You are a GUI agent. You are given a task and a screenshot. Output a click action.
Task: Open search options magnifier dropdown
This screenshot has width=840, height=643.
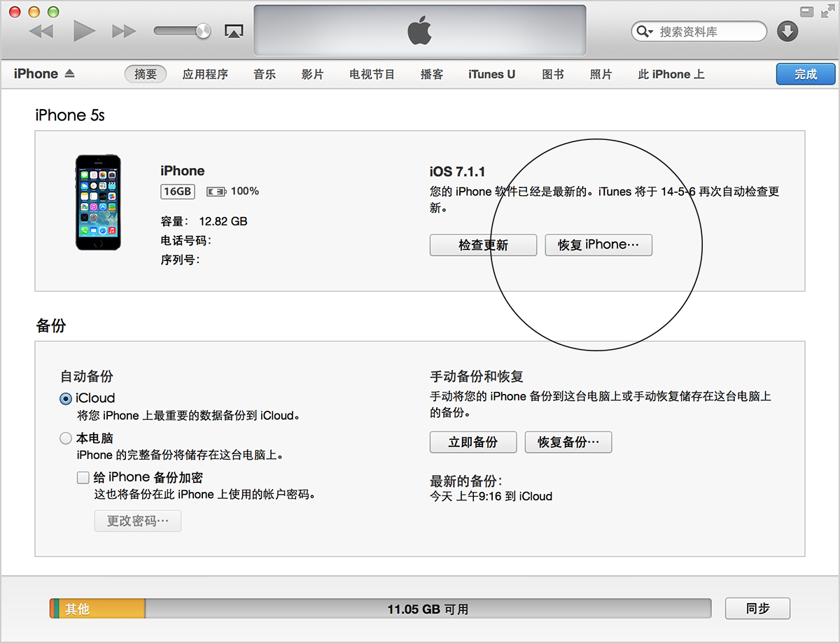[x=643, y=31]
